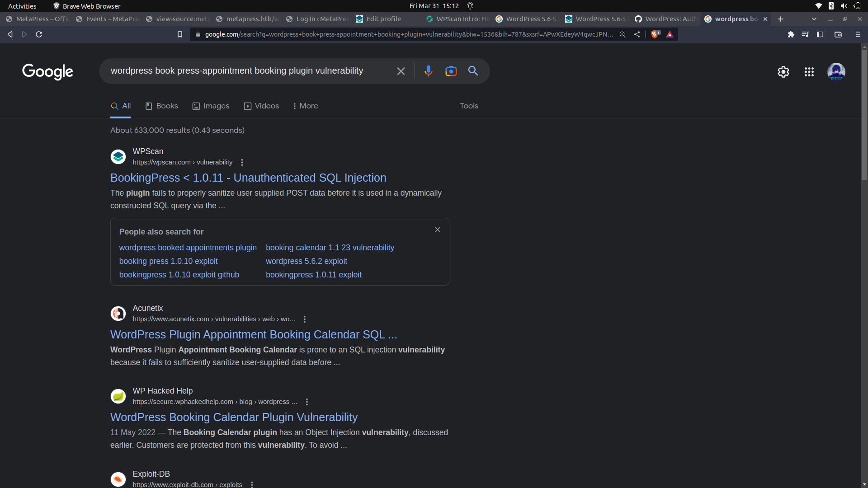Open Brave Rewards triangle icon
The width and height of the screenshot is (868, 488).
click(670, 34)
